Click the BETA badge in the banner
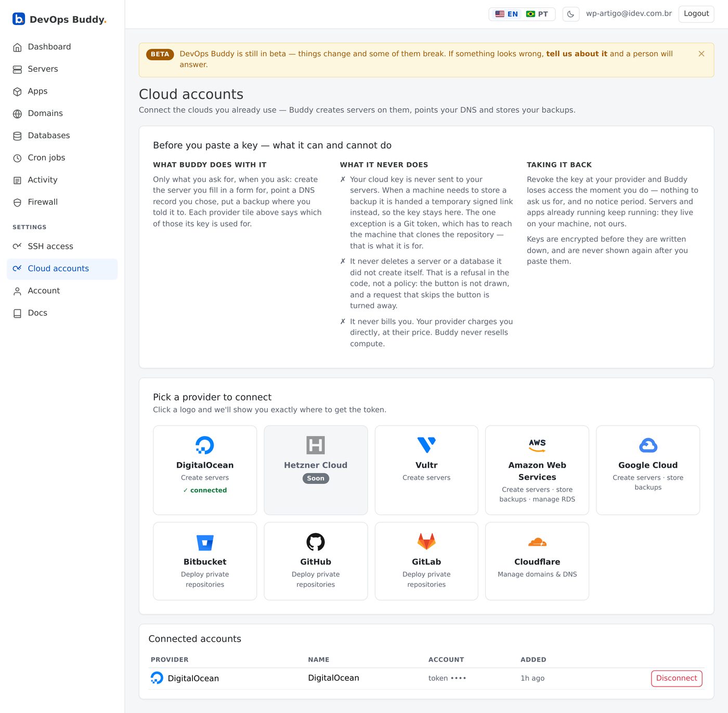The height and width of the screenshot is (713, 728). pos(160,54)
